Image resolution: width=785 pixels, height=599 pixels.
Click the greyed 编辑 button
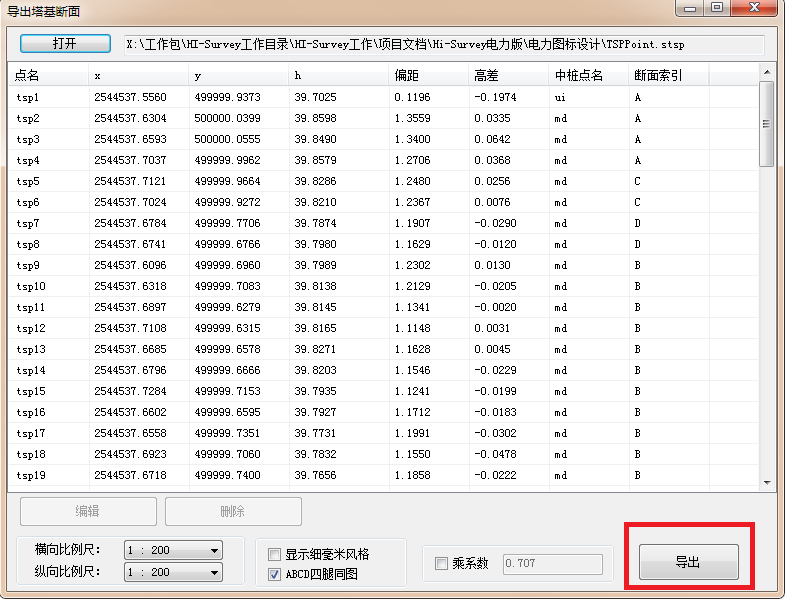(x=88, y=511)
